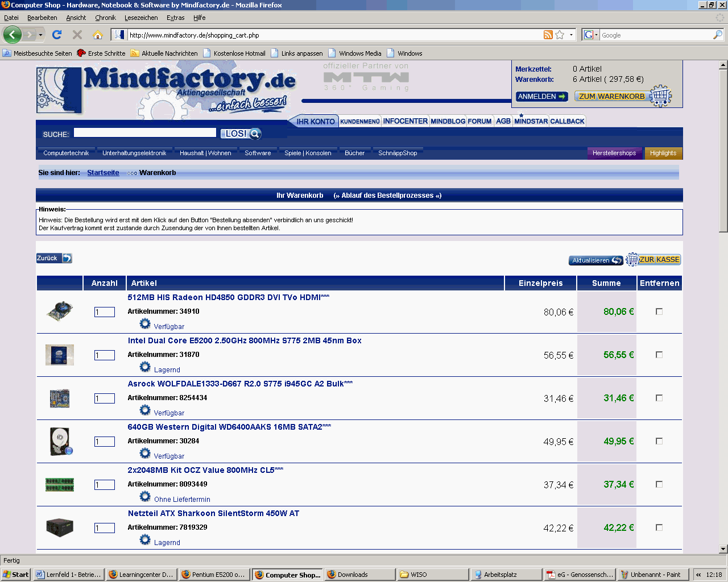Tick remove checkbox for Sharkoon SilentStorm
This screenshot has height=582, width=728.
pyautogui.click(x=659, y=527)
